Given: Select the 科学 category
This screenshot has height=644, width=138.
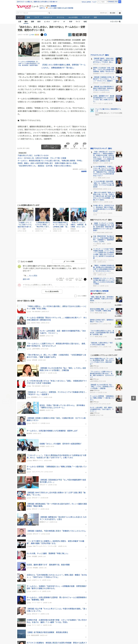Looking at the screenshot, I should (x=71, y=21).
